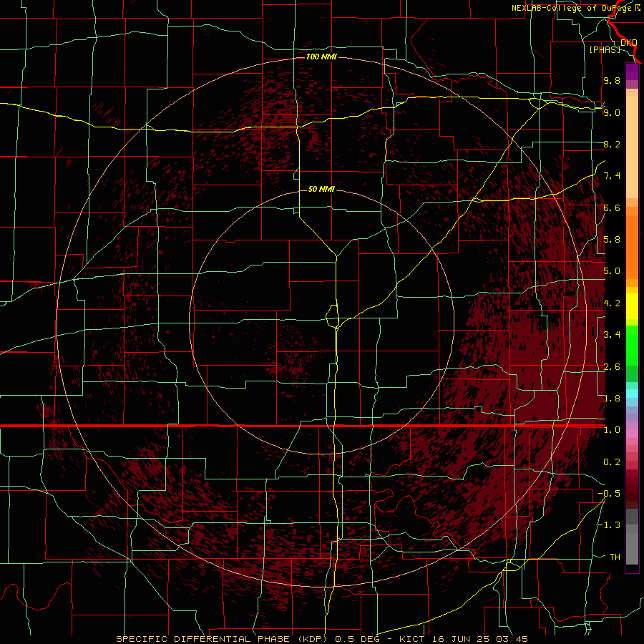Click the 8.2 scale label
The width and height of the screenshot is (644, 644).
612,144
